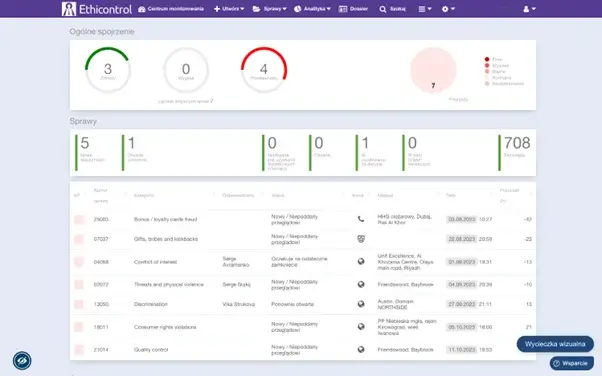Click the globe channel icon in Discrimination row
The width and height of the screenshot is (602, 376).
coord(361,304)
